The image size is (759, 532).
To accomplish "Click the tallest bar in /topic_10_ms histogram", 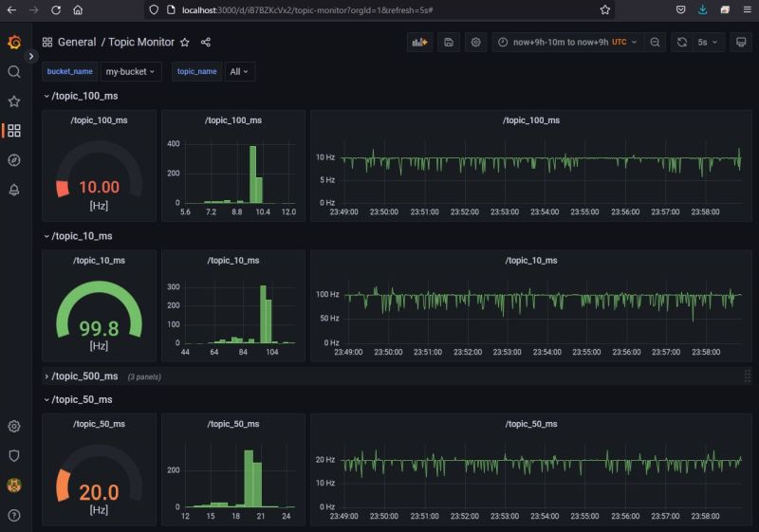I will (263, 314).
